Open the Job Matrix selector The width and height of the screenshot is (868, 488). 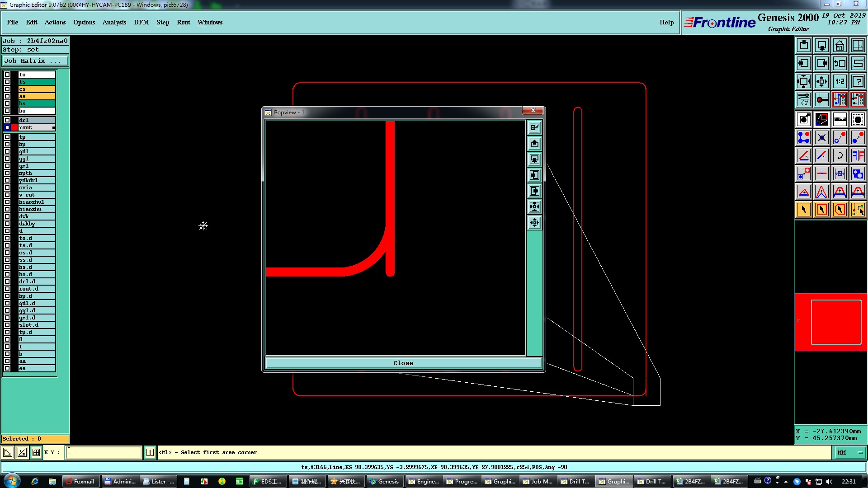coord(35,61)
